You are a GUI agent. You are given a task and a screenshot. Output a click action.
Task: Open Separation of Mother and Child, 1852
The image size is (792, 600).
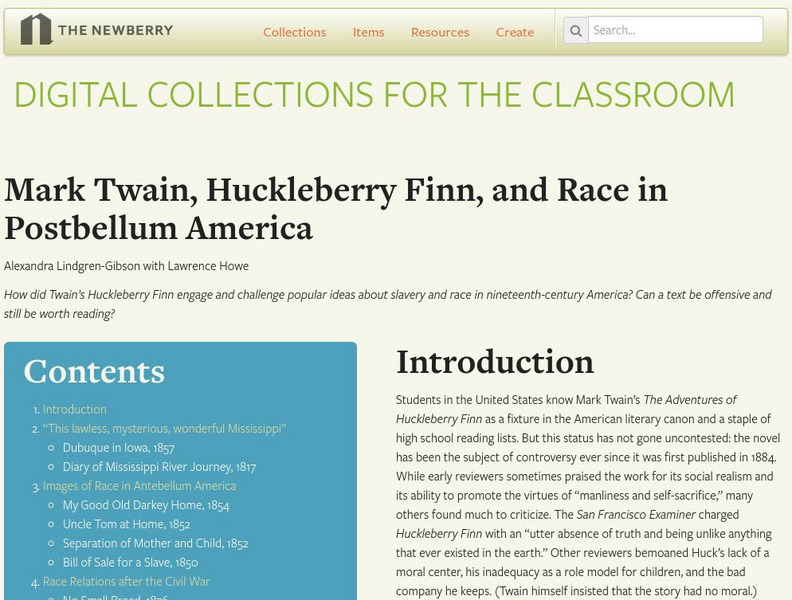[x=156, y=543]
